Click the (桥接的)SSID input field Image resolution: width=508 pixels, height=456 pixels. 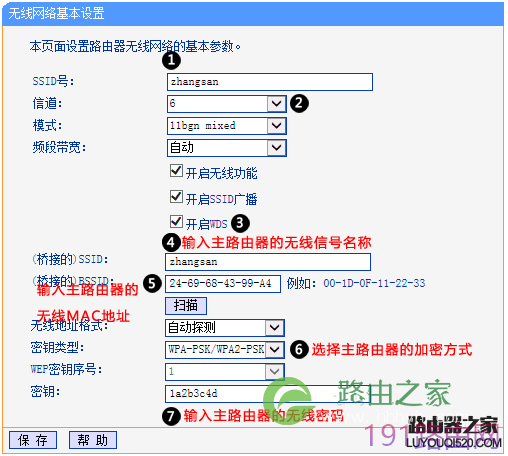pos(268,262)
